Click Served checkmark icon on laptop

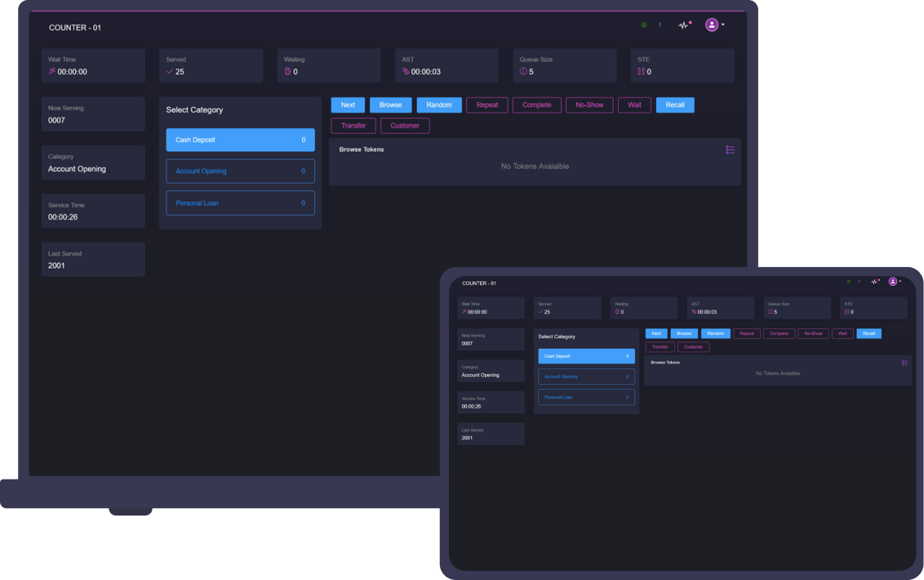tap(170, 71)
